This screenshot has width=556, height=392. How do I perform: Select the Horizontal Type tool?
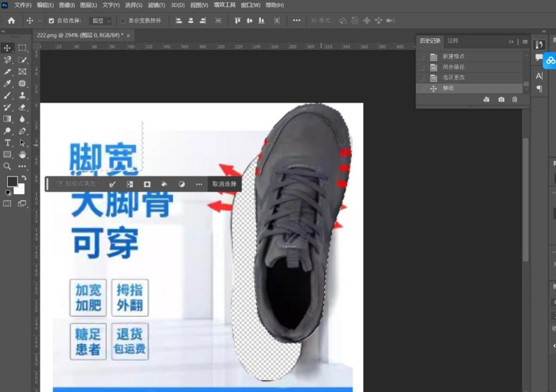pos(8,143)
